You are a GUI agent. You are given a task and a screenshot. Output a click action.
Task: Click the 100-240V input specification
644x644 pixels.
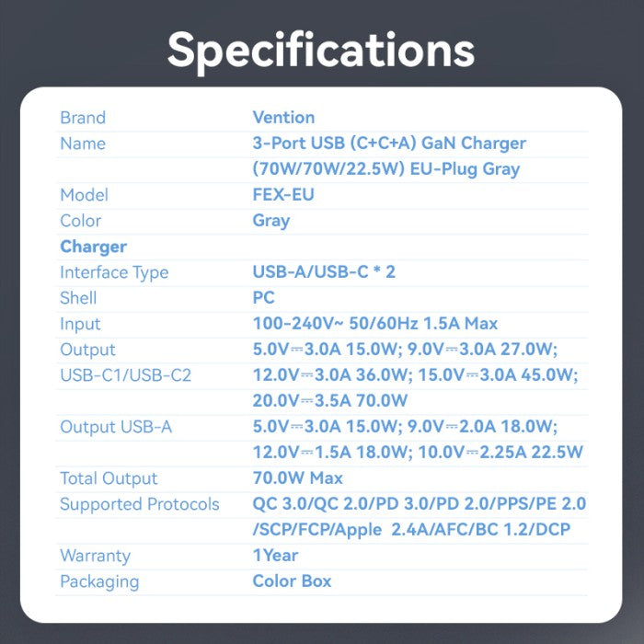tap(374, 324)
